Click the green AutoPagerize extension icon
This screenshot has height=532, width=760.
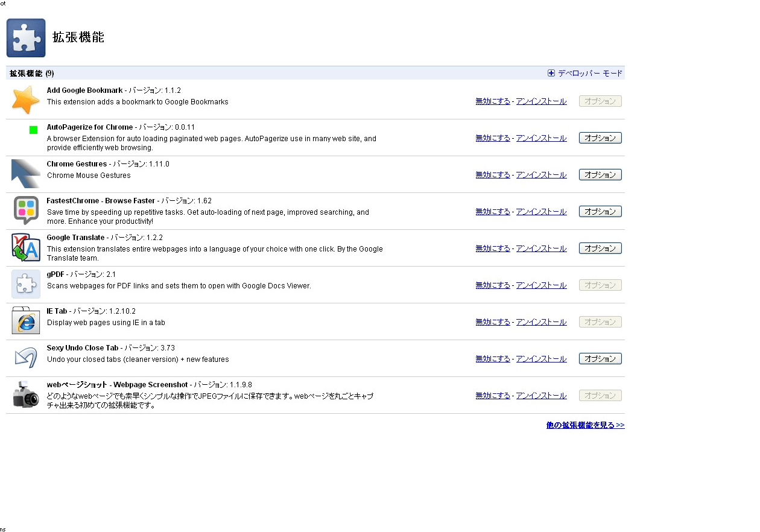33,130
